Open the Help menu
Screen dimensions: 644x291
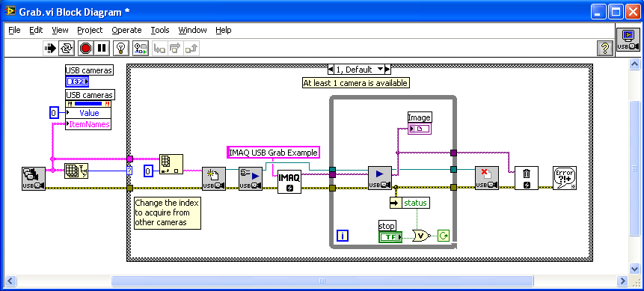tap(224, 30)
